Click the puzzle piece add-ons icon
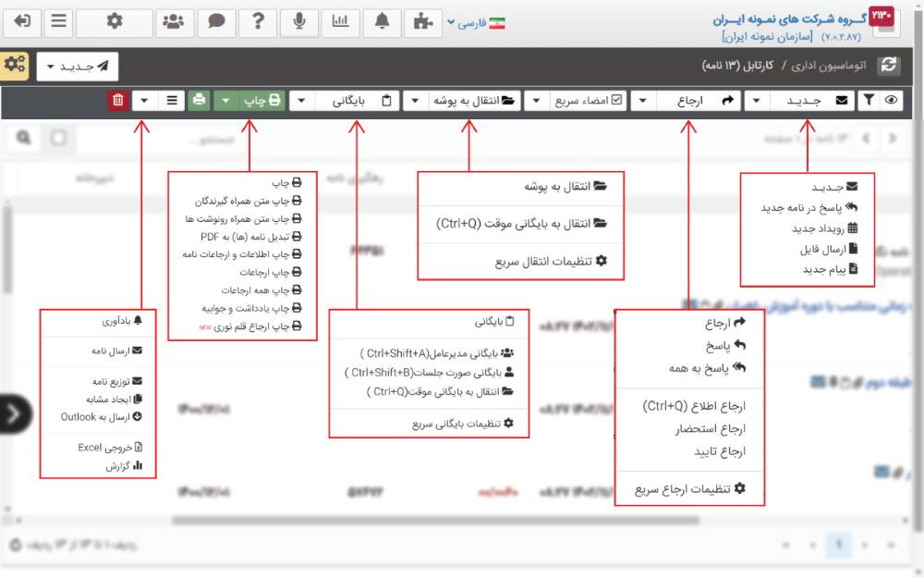 click(x=421, y=22)
